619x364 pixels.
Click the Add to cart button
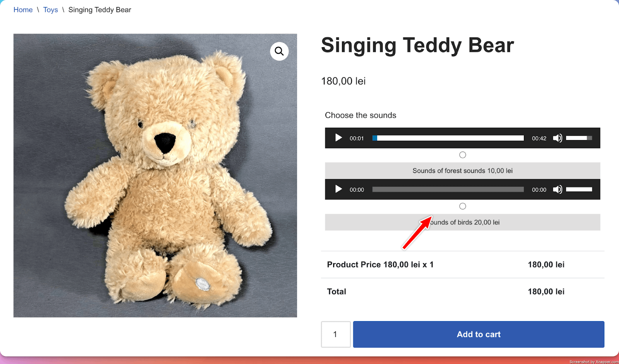479,334
